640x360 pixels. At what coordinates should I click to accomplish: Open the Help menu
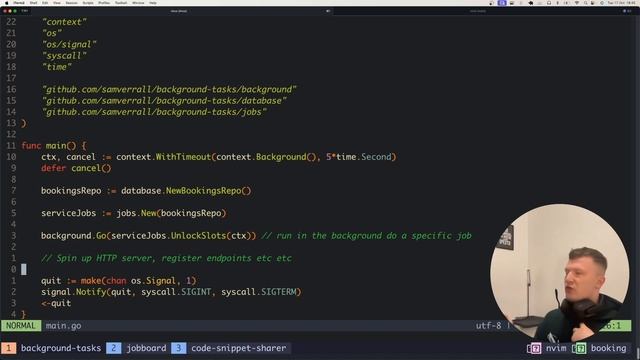pos(153,2)
